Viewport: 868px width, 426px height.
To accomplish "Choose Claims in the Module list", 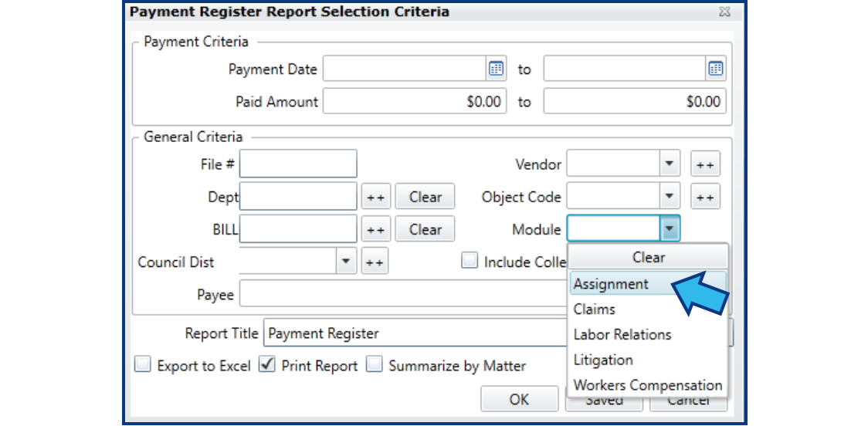I will pos(648,309).
